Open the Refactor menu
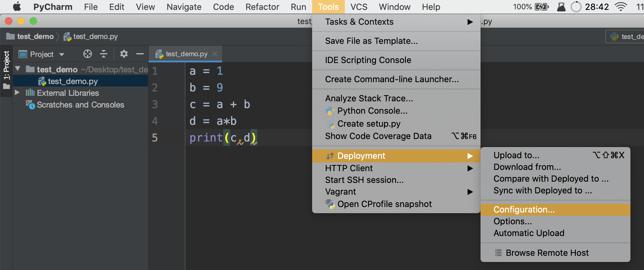 262,7
